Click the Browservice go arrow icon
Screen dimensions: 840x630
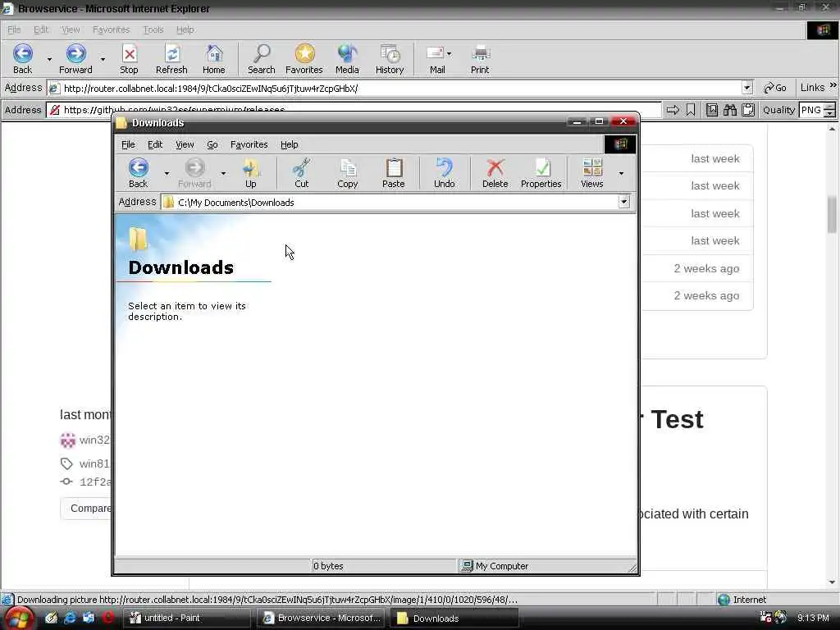point(673,110)
